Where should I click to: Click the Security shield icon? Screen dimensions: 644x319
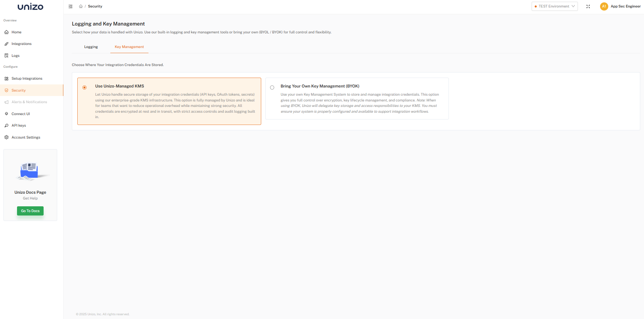coord(6,91)
